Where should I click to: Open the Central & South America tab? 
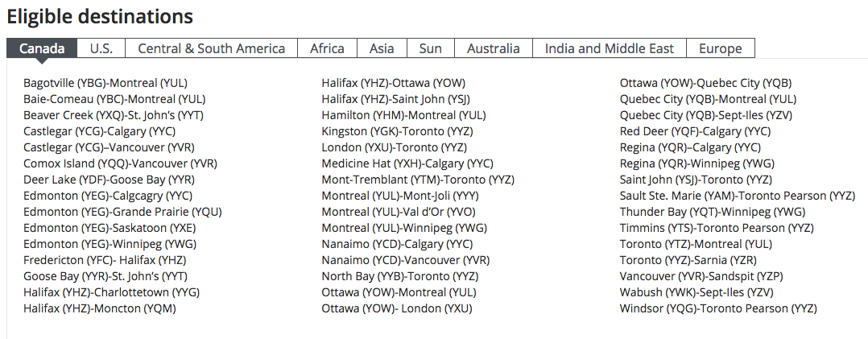click(211, 48)
